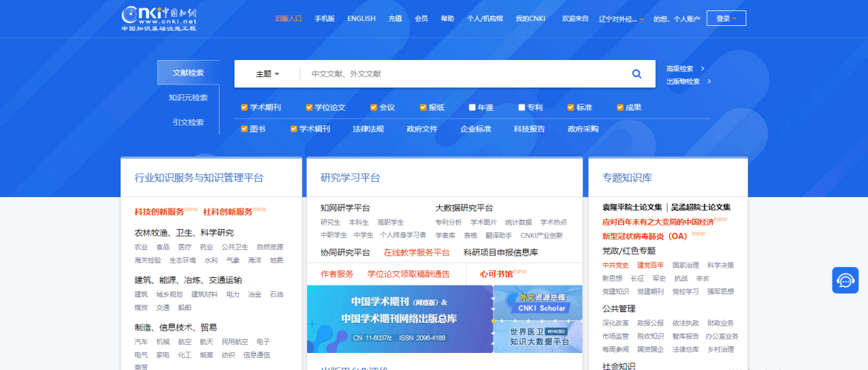Select the 文献检索 tab
The image size is (868, 370).
[x=188, y=73]
